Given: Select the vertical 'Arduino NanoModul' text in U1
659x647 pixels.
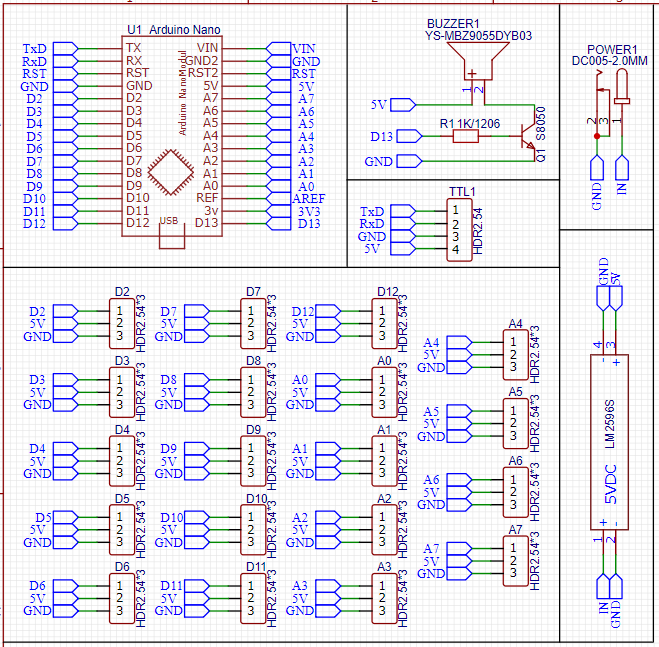Looking at the screenshot, I should click(x=182, y=93).
